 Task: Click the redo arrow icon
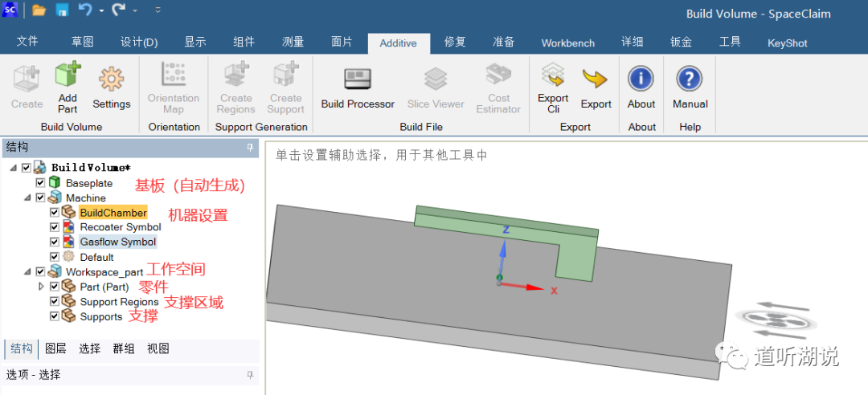[118, 10]
